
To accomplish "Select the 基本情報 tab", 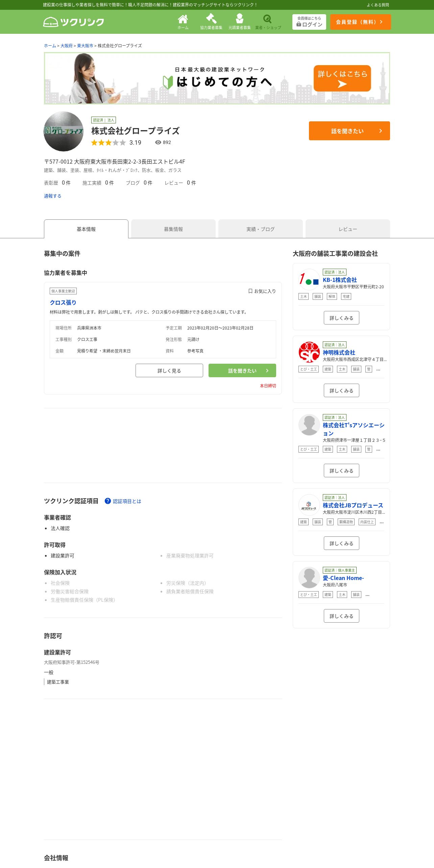I will click(86, 229).
